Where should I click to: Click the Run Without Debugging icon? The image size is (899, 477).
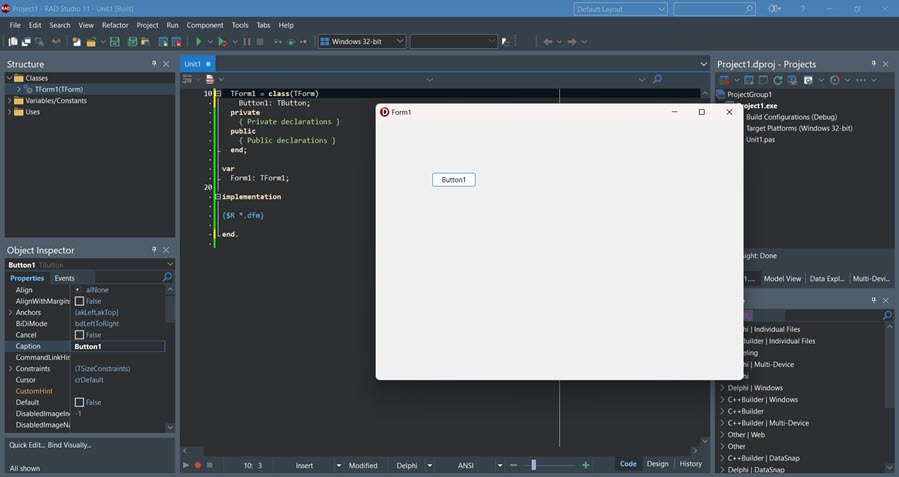222,41
